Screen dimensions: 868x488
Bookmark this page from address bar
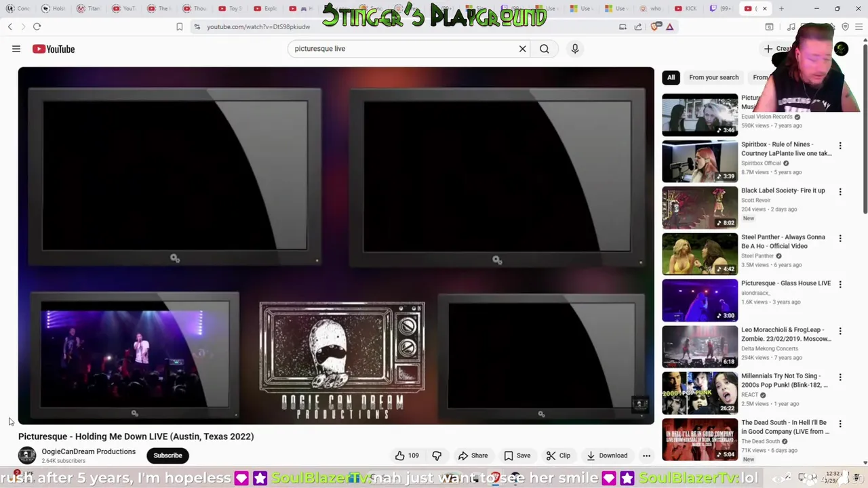pos(180,26)
